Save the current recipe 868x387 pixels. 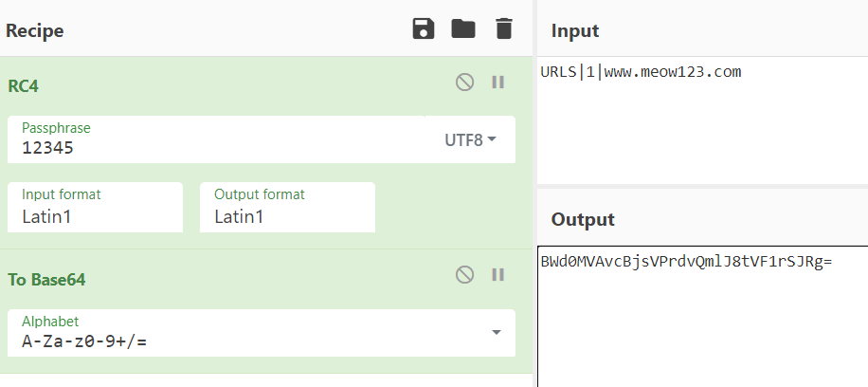tap(424, 29)
